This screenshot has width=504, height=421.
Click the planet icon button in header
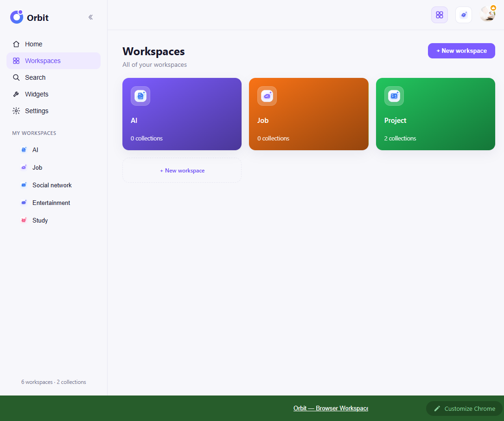[x=463, y=15]
